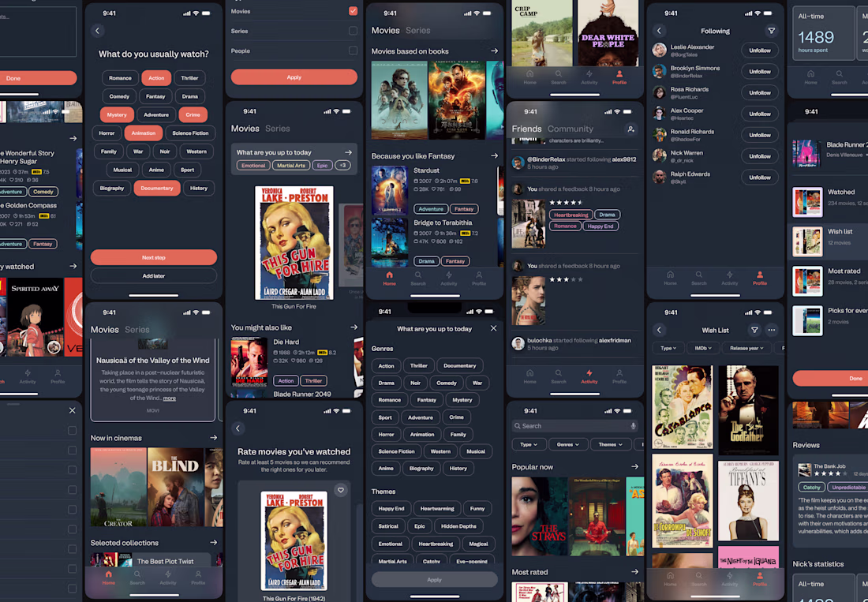Screen dimensions: 868x602
Task: Unfollow Leslie Alexander
Action: click(759, 50)
